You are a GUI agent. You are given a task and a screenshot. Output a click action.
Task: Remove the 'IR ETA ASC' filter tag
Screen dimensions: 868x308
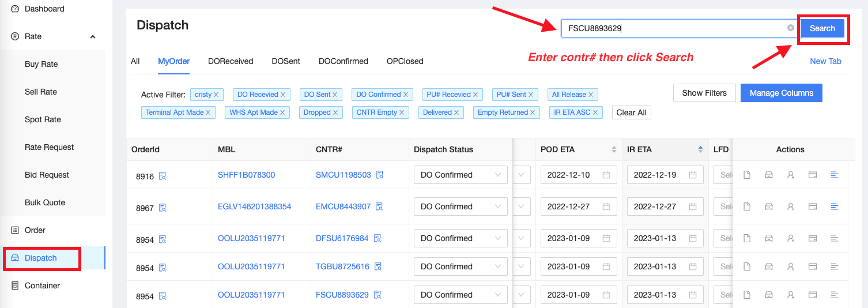coord(595,112)
